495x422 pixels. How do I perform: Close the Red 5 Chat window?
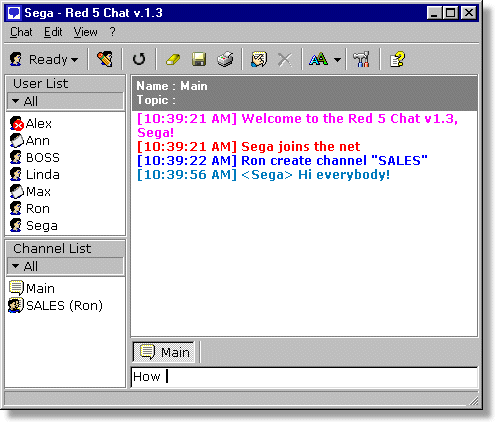coord(469,13)
